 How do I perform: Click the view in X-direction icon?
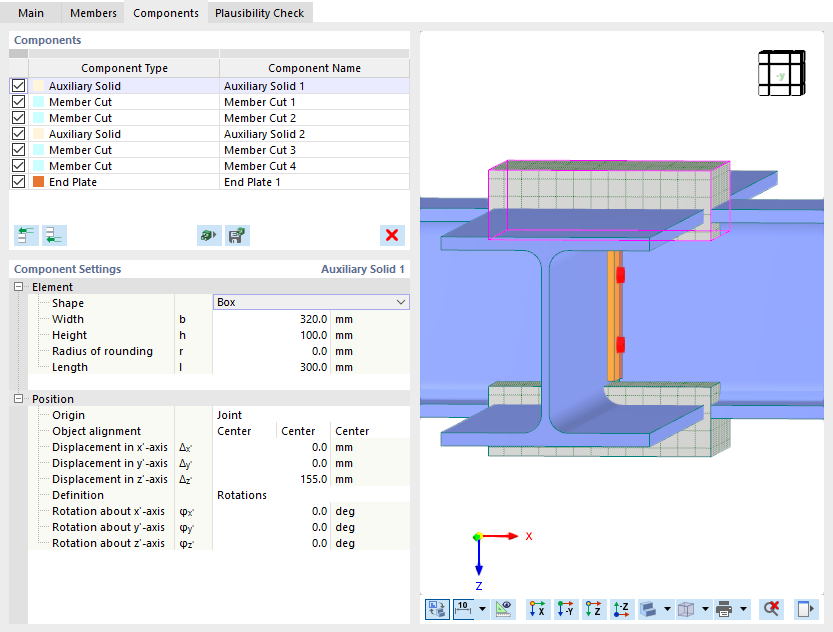[x=537, y=609]
